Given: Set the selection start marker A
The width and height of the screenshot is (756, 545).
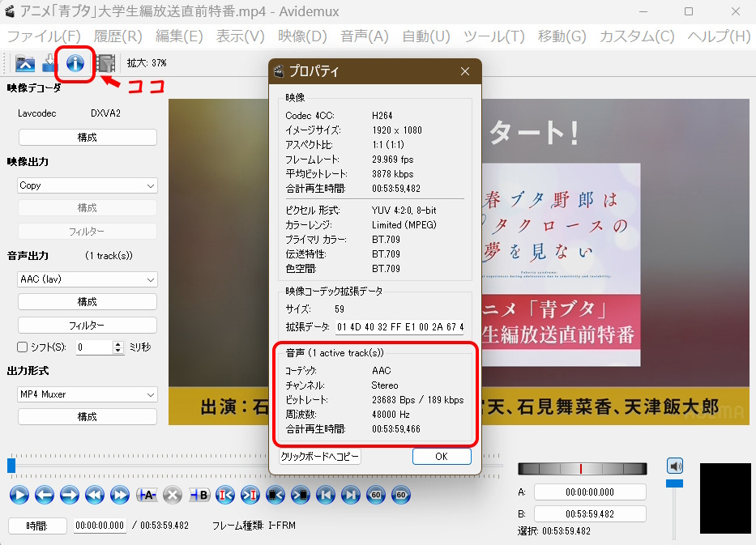Looking at the screenshot, I should (x=147, y=495).
